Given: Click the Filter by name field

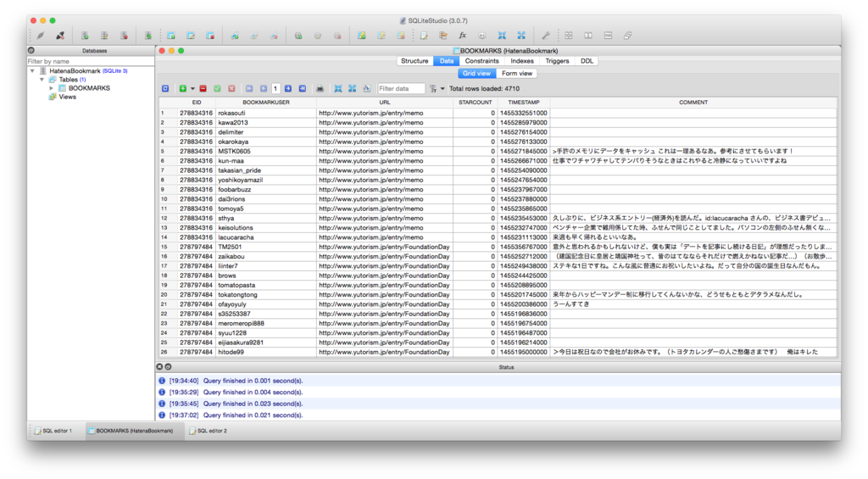Looking at the screenshot, I should click(x=90, y=62).
